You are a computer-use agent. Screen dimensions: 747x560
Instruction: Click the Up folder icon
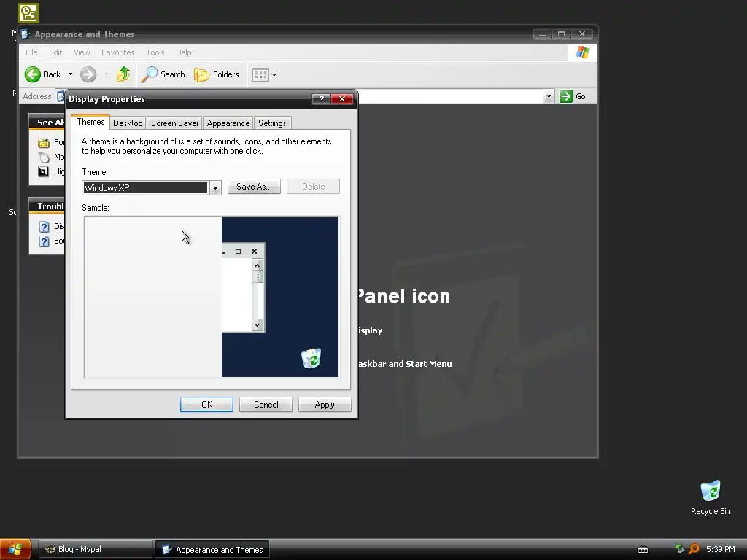123,74
